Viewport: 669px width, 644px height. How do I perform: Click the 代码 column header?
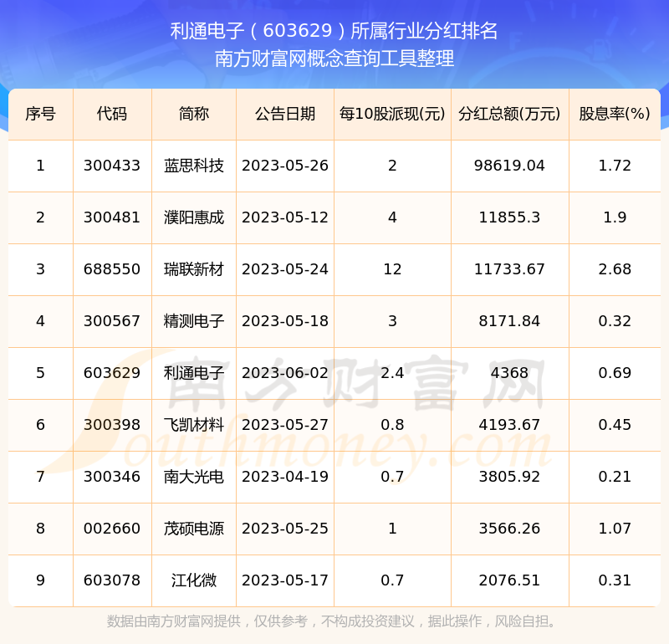(112, 114)
